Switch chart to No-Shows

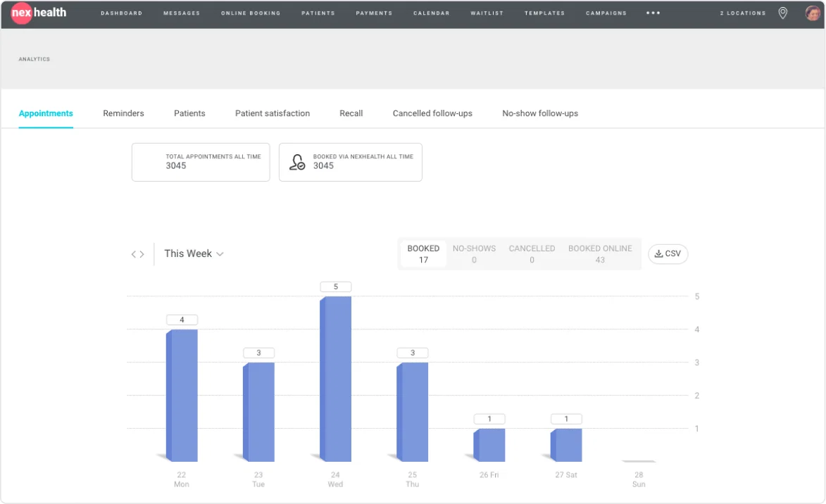coord(474,254)
